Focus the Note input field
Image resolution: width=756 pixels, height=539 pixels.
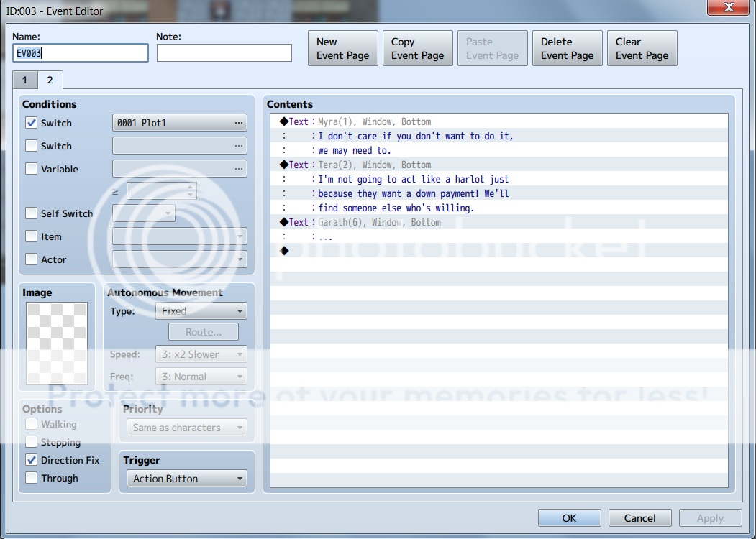tap(224, 53)
